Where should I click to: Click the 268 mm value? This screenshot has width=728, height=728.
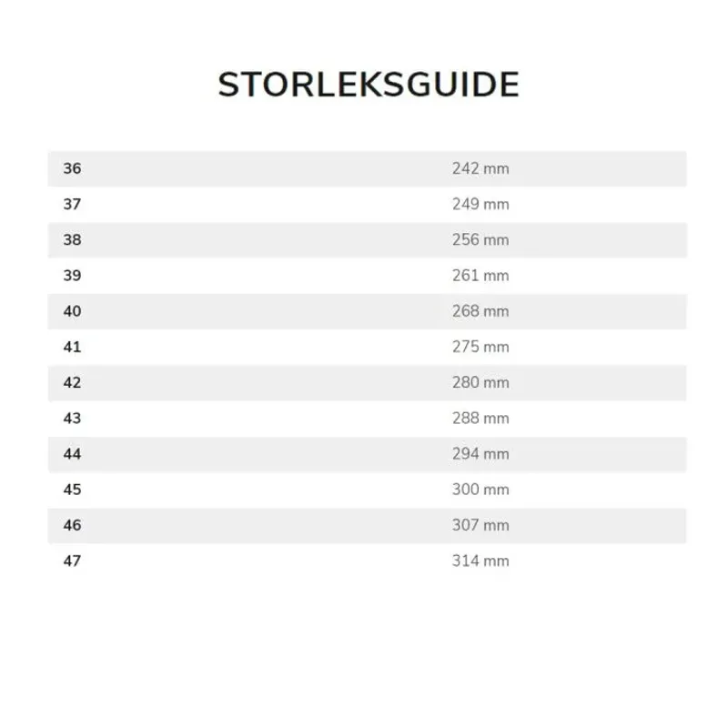(480, 311)
